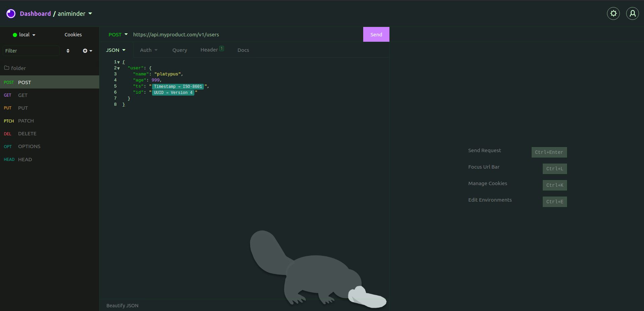
Task: Click the Insomnia logo icon
Action: click(x=11, y=13)
